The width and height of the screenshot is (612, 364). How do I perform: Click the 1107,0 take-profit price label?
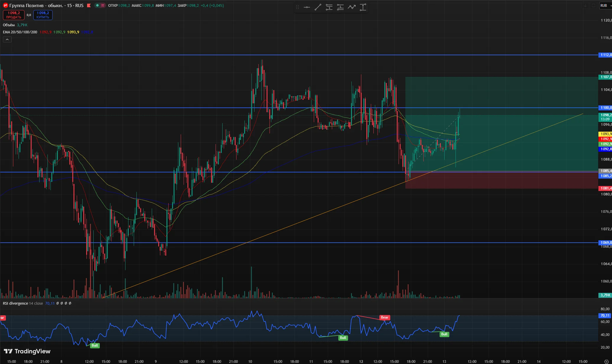605,77
